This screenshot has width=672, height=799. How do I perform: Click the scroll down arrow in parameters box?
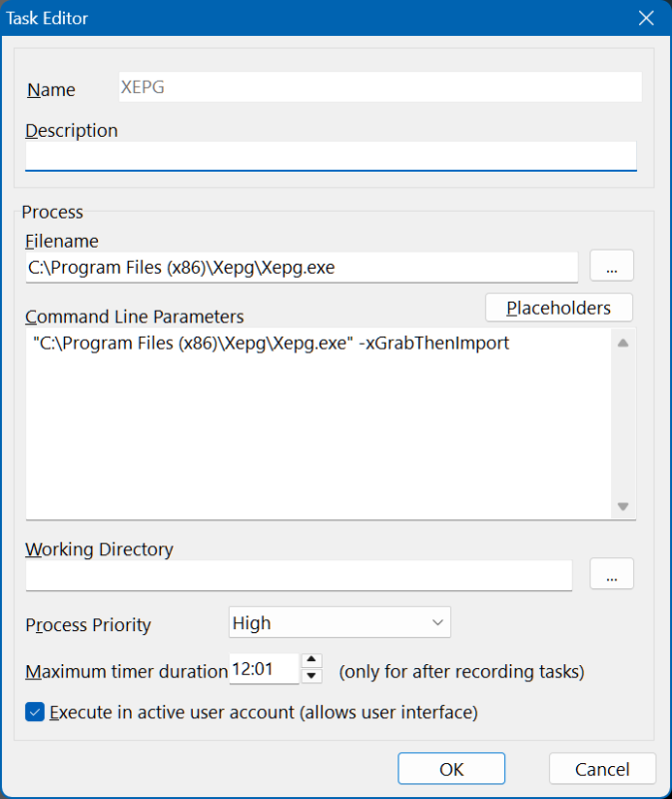[x=623, y=506]
